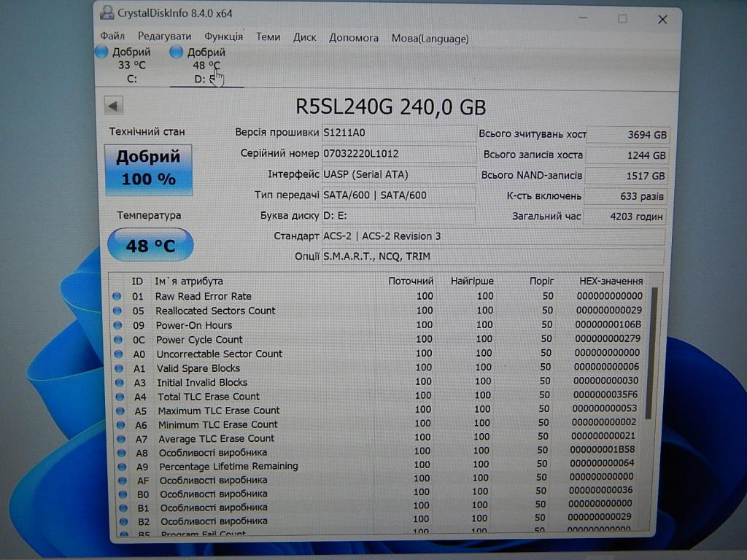
Task: Click the status dot for attribute B0
Action: pos(123,494)
